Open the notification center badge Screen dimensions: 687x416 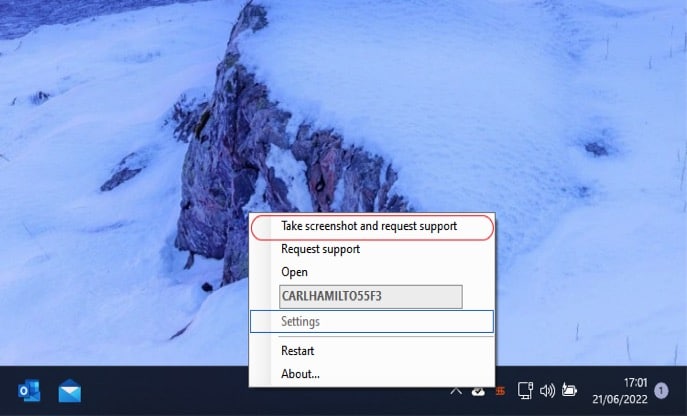(x=661, y=391)
